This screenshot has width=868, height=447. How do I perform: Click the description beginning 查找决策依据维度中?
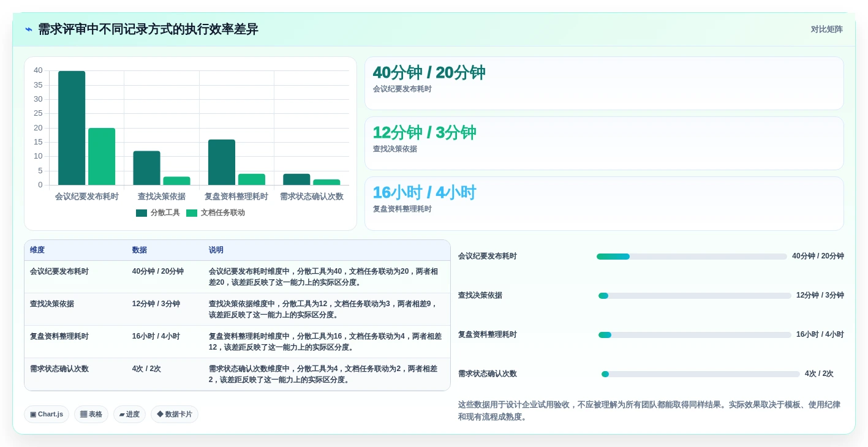[x=325, y=309]
